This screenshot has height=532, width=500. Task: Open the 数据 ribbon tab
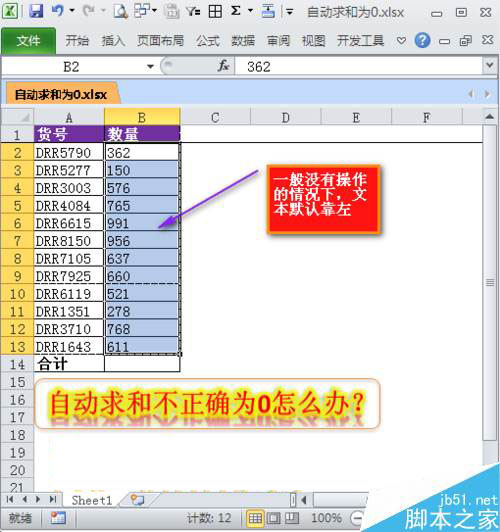pos(243,41)
